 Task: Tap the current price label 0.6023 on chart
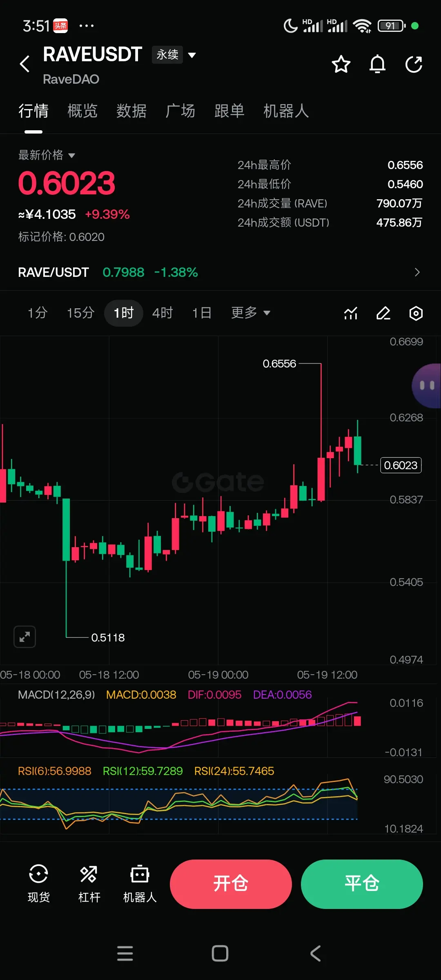click(x=401, y=465)
